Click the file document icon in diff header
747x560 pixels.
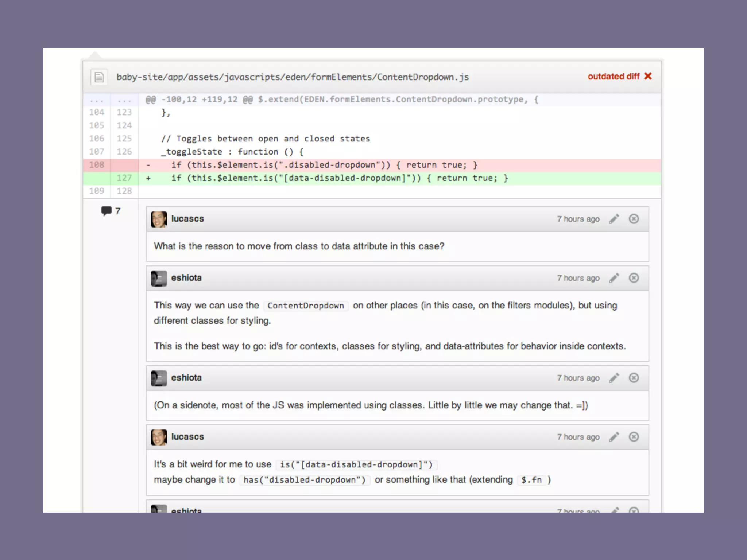pos(99,77)
